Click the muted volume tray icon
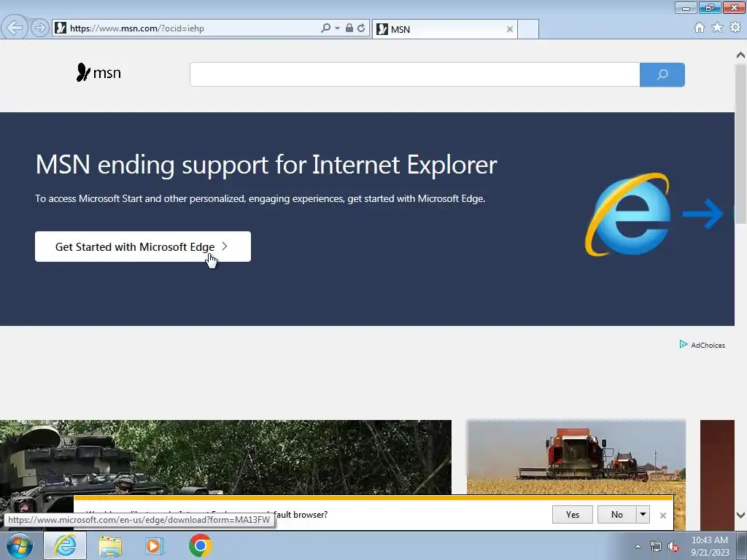 (x=673, y=547)
